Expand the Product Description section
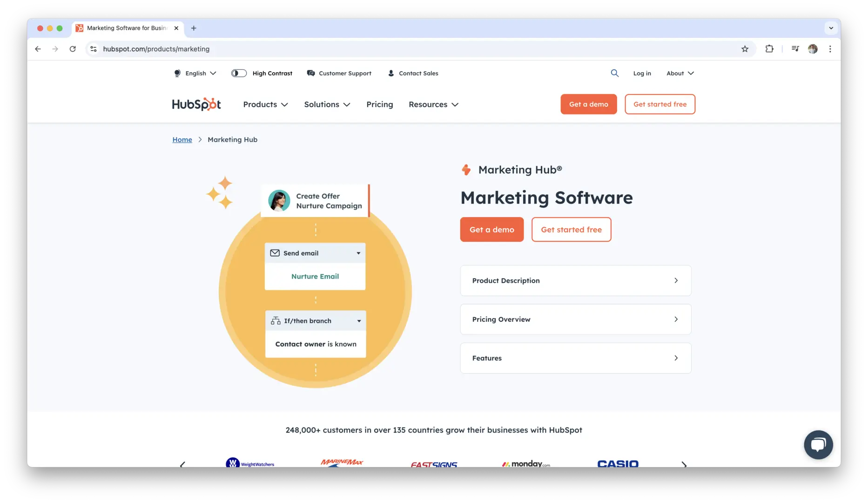The width and height of the screenshot is (868, 503). (x=575, y=280)
